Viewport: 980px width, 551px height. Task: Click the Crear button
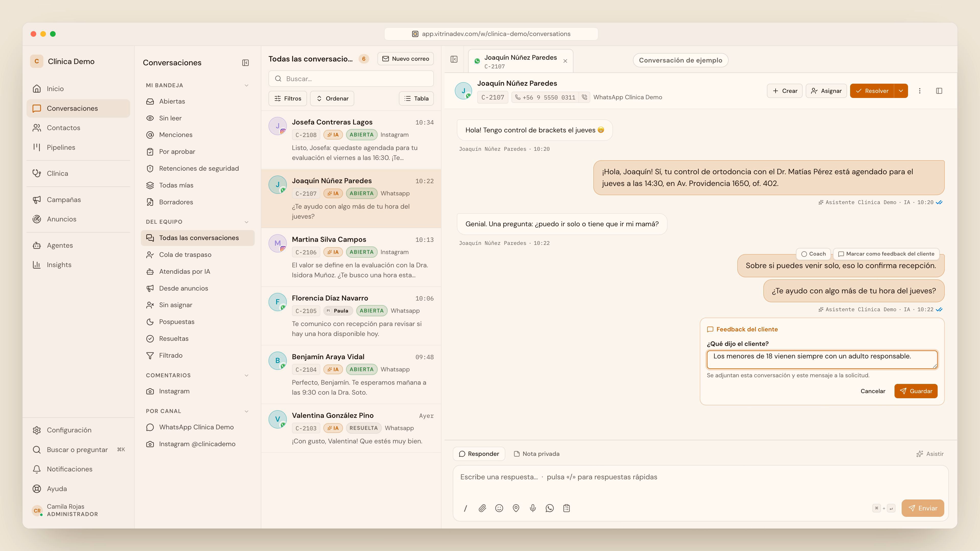coord(785,91)
